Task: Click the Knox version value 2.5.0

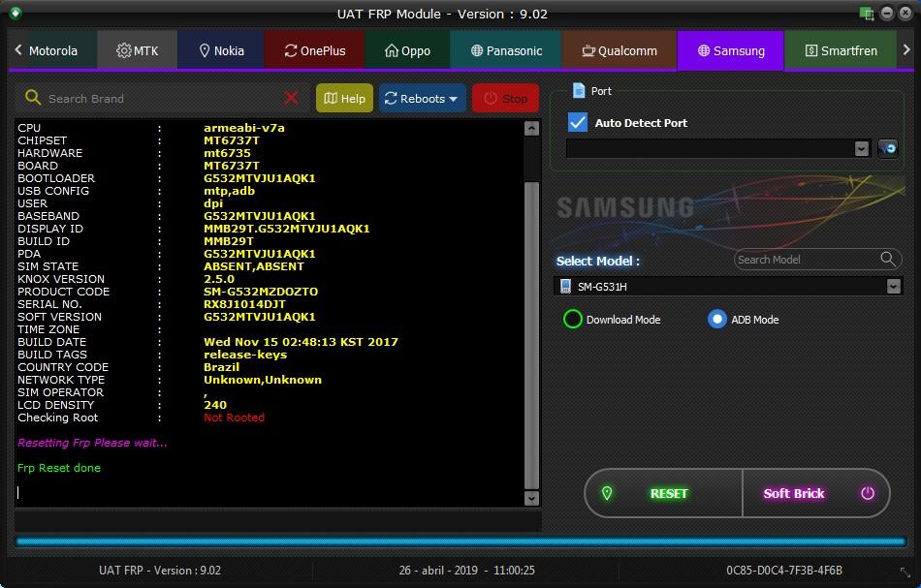Action: [x=219, y=279]
